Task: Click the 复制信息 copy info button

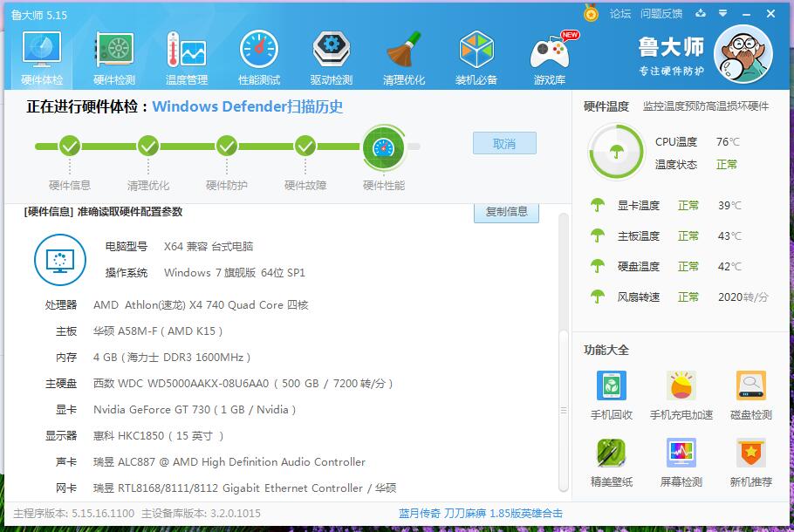Action: 506,212
